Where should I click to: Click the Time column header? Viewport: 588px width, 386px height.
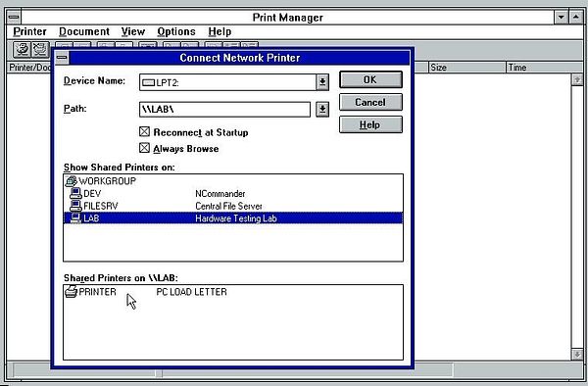[544, 68]
